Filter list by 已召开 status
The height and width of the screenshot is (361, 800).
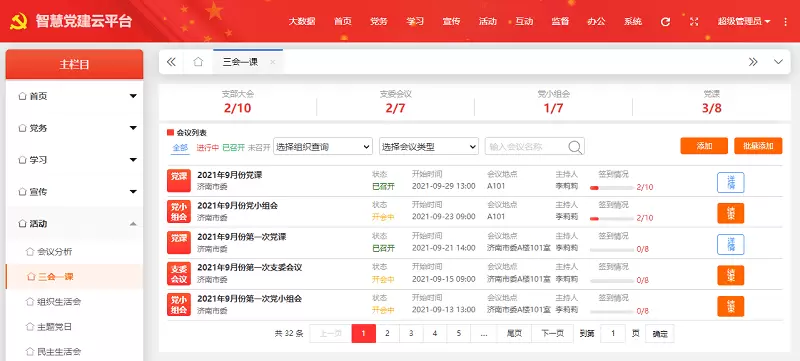click(234, 147)
